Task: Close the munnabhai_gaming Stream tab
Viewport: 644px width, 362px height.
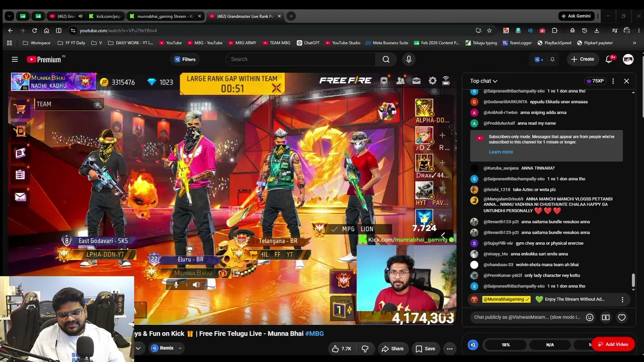Action: [199, 16]
